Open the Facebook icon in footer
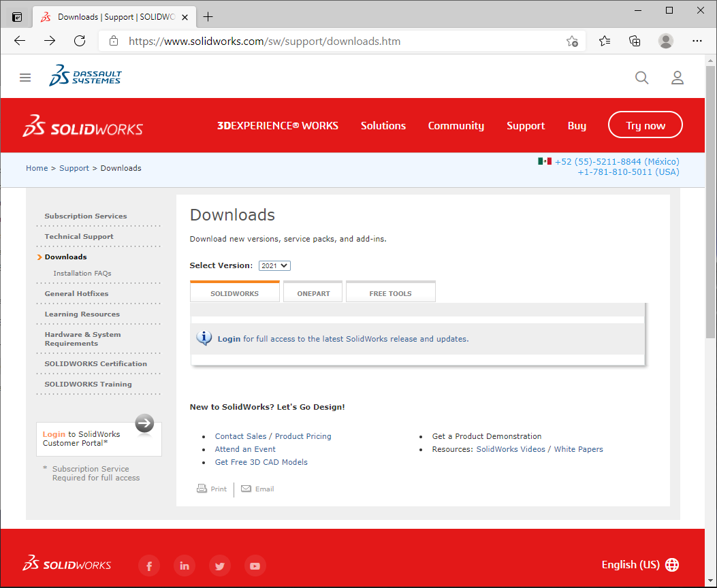This screenshot has height=588, width=717. 149,566
